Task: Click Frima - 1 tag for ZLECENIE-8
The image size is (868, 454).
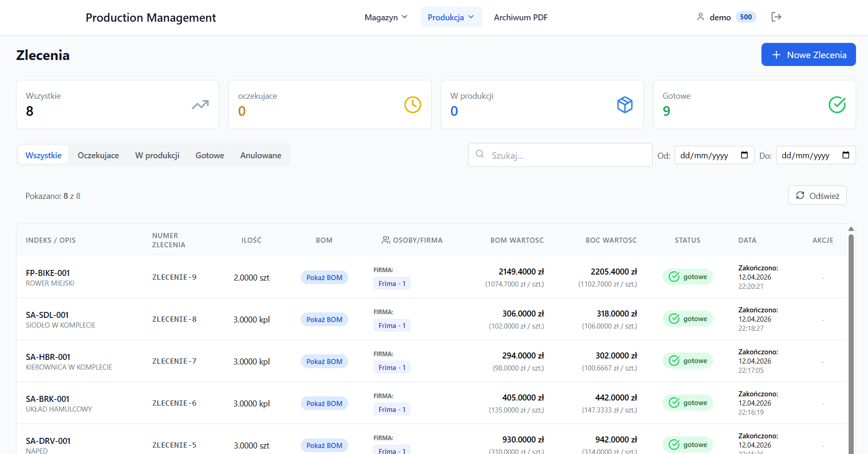Action: pos(392,325)
